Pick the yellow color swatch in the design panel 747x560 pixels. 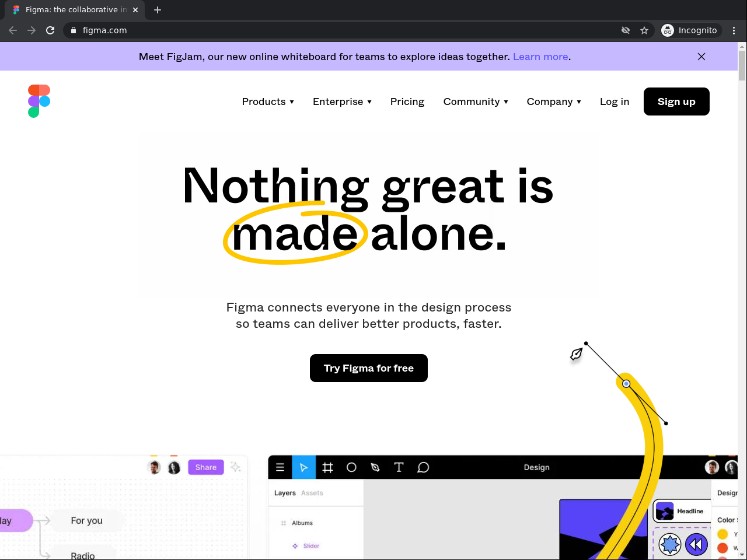[722, 534]
